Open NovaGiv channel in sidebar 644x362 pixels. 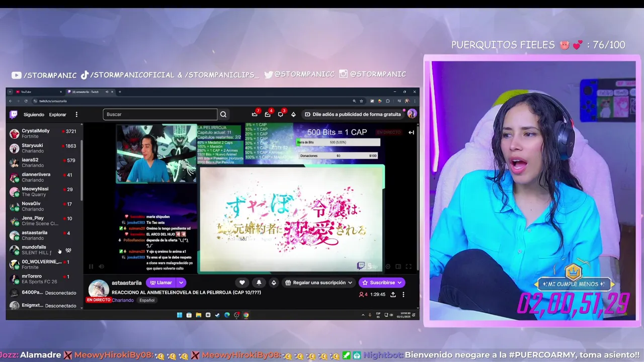(x=44, y=206)
